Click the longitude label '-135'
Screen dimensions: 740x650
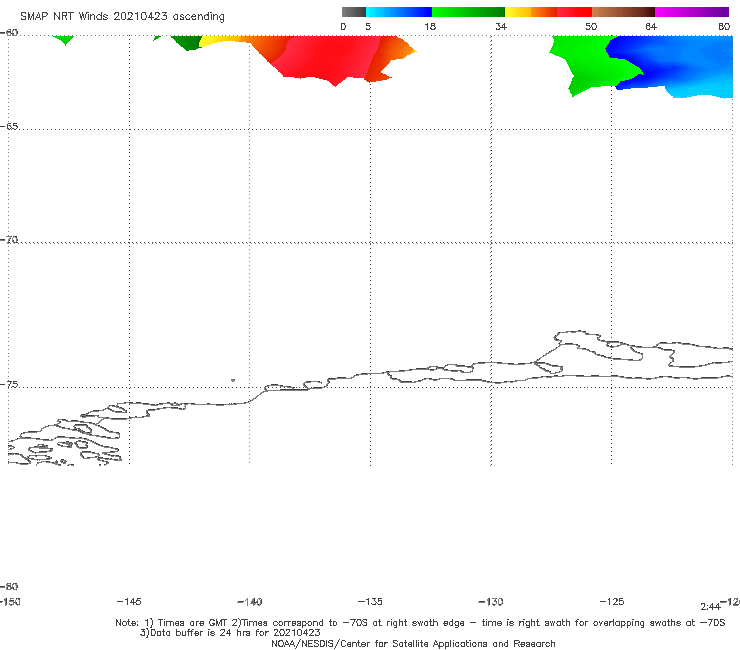pyautogui.click(x=370, y=601)
